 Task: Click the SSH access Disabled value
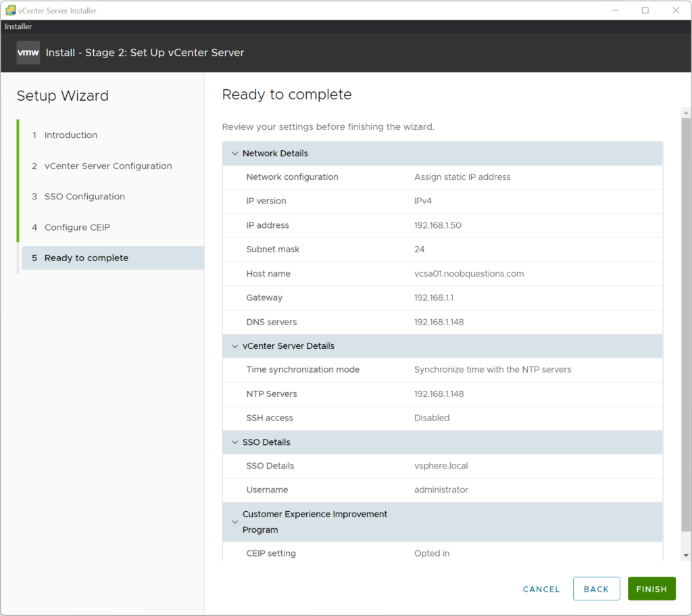tap(432, 418)
